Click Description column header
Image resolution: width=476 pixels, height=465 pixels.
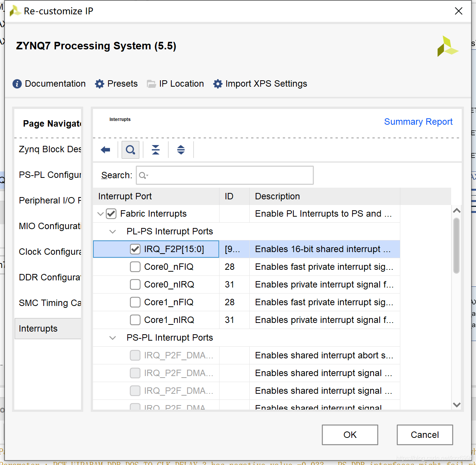pyautogui.click(x=325, y=196)
